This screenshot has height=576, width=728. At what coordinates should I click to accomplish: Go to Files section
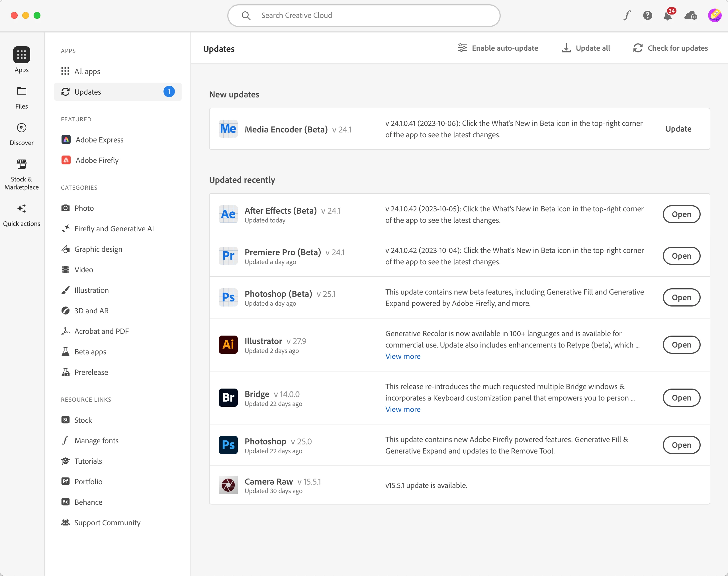tap(22, 97)
